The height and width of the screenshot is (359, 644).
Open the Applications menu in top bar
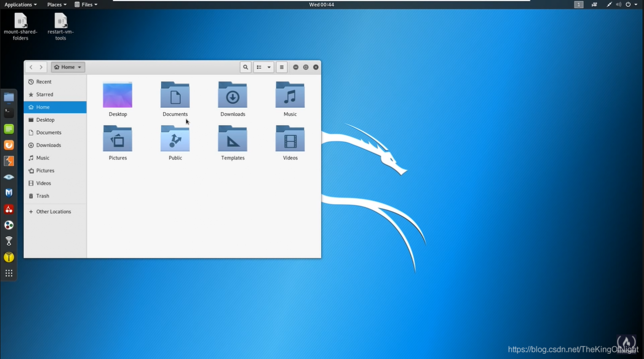tap(21, 5)
